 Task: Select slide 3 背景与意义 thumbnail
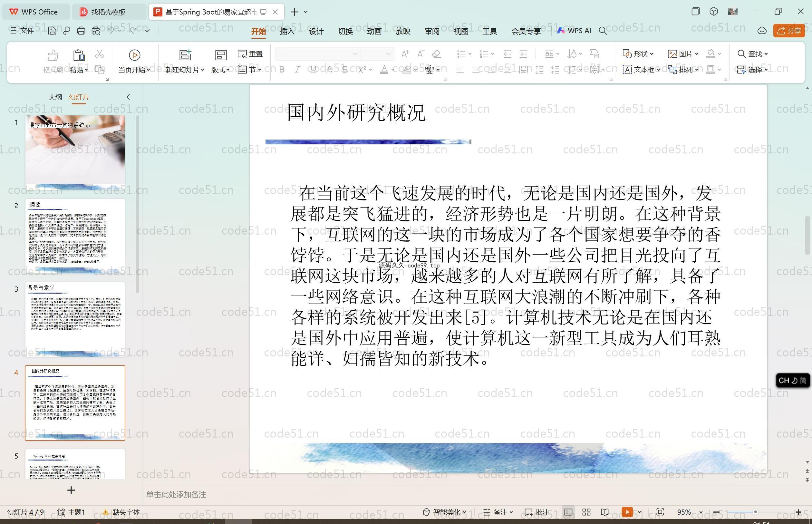click(x=75, y=319)
